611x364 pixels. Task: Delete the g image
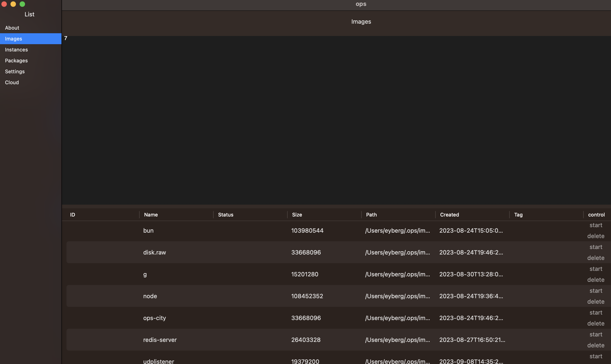click(596, 280)
